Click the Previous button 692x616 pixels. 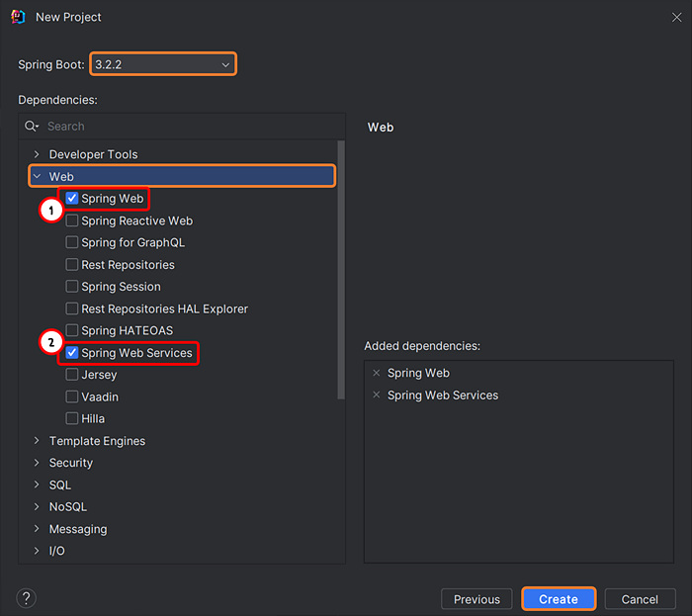[x=476, y=599]
